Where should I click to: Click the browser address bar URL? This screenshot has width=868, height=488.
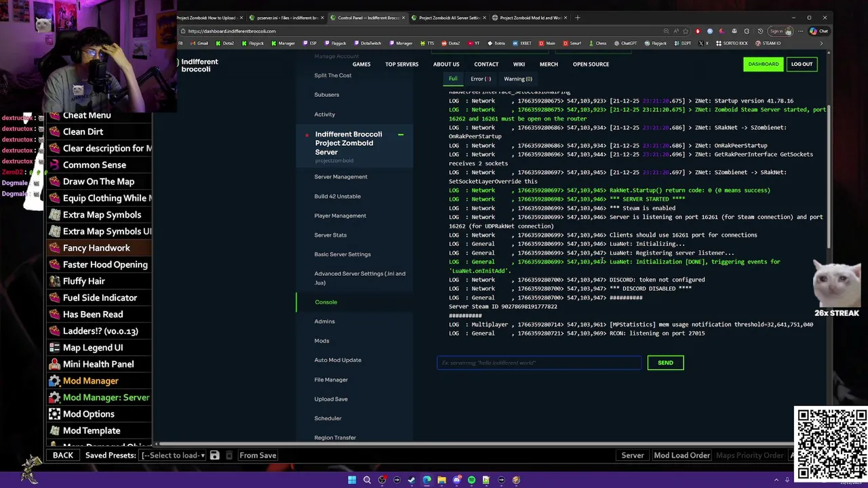pos(232,31)
